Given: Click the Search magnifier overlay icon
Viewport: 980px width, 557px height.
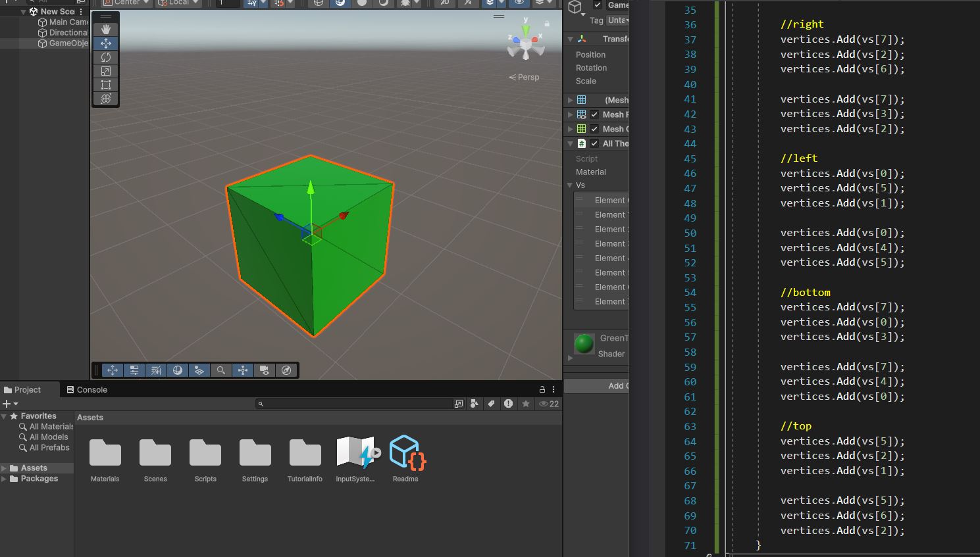Looking at the screenshot, I should click(x=221, y=370).
